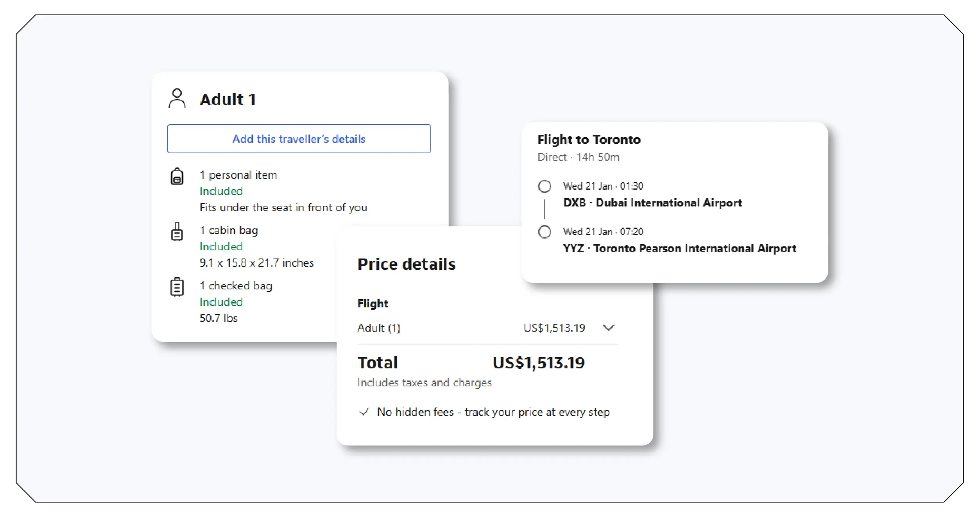This screenshot has width=980, height=517.
Task: Expand the Flight section in Price details
Action: tap(372, 303)
